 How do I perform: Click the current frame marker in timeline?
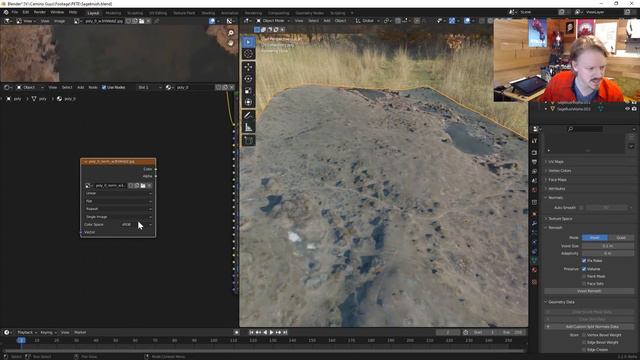(x=21, y=340)
